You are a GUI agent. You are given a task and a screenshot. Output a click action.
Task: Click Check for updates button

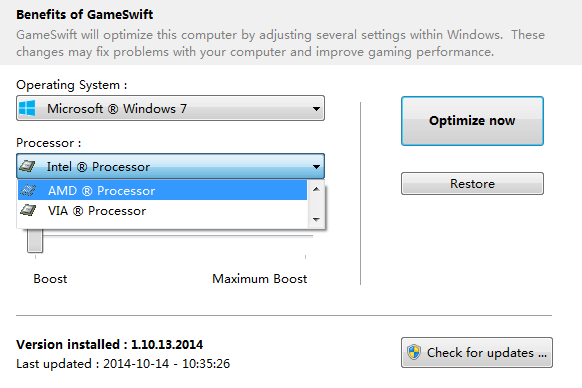click(x=477, y=352)
